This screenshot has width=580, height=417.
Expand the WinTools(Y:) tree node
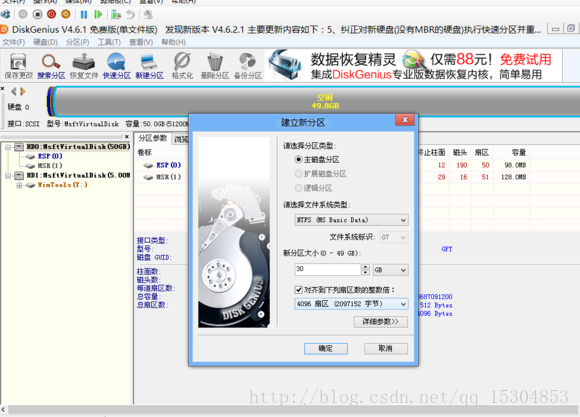pos(19,185)
